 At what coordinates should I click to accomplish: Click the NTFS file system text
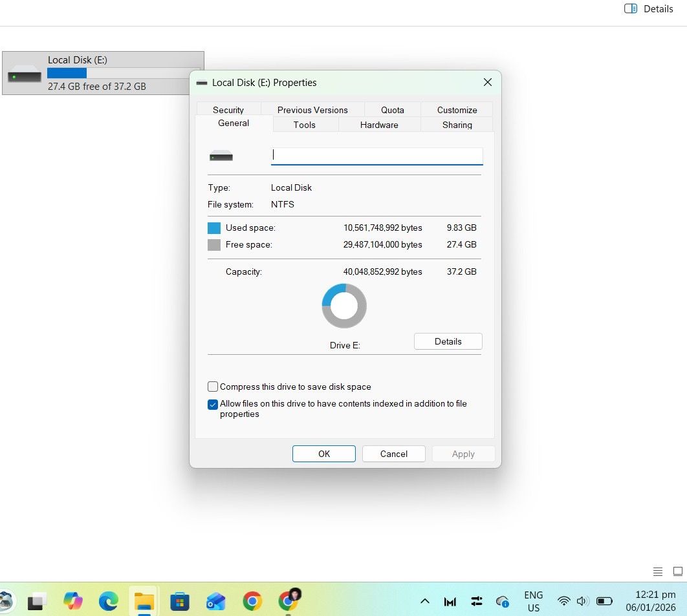coord(282,204)
